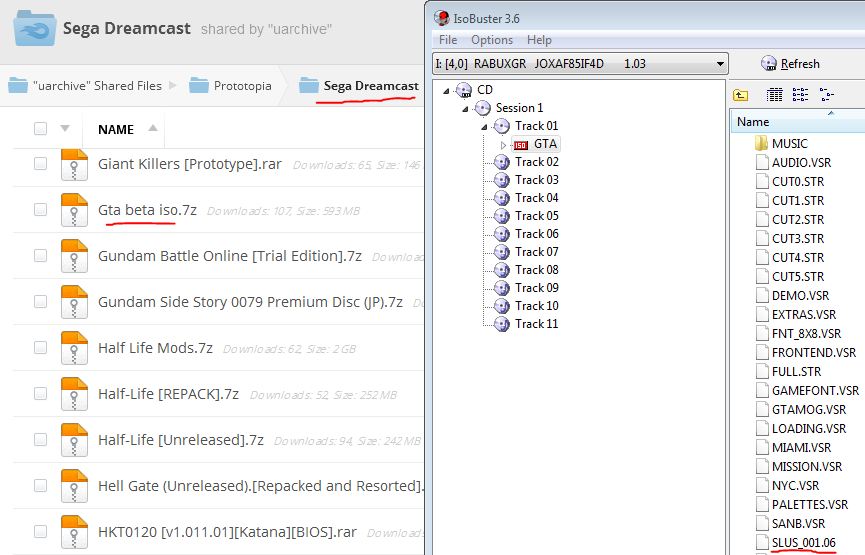This screenshot has height=555, width=865.
Task: Select the AUDIO.VSR file
Action: click(x=801, y=163)
